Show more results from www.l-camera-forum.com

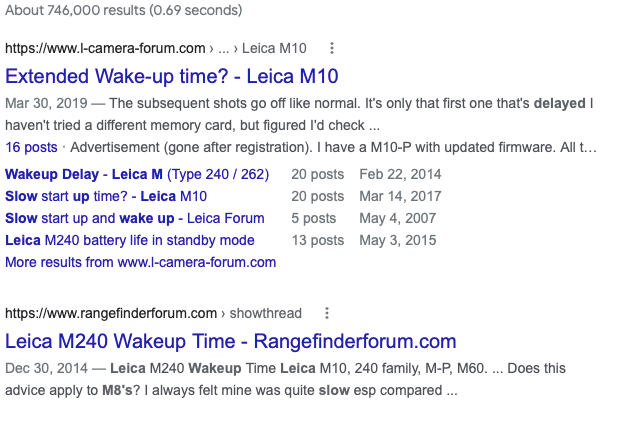[140, 262]
